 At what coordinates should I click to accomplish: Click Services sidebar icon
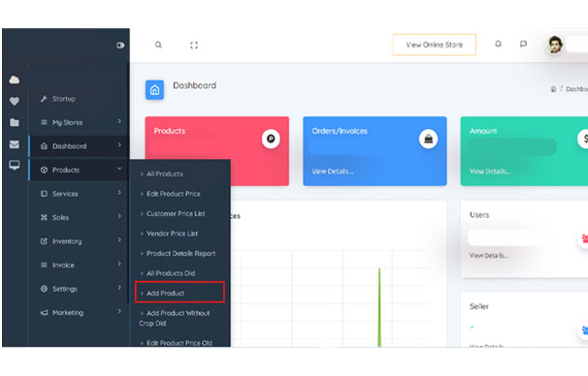tap(44, 194)
